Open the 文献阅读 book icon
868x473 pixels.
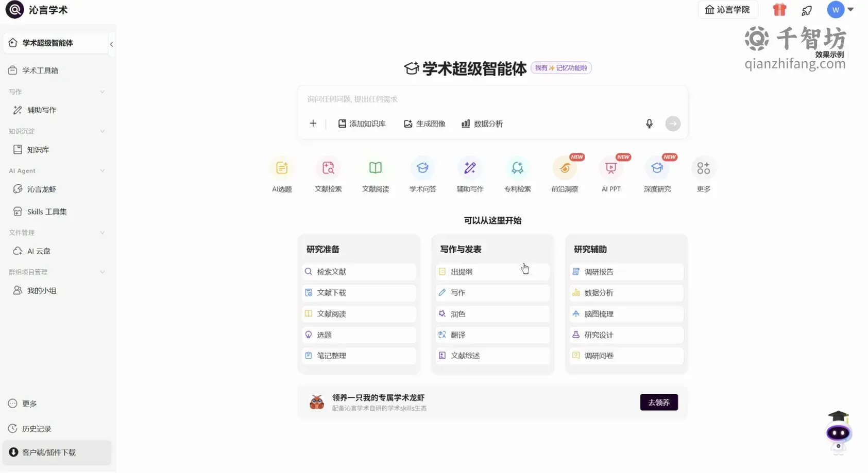[376, 168]
